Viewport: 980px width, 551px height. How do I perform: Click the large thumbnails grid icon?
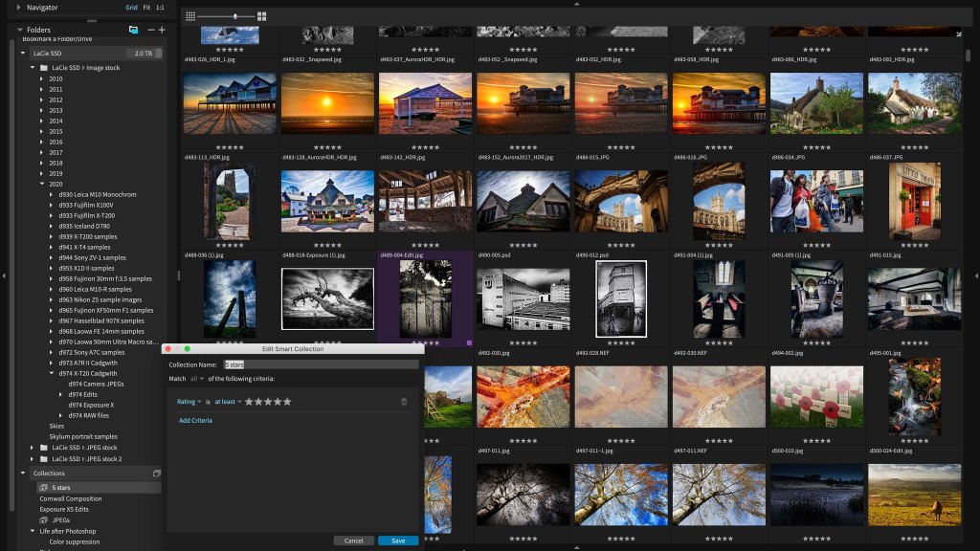pos(262,16)
